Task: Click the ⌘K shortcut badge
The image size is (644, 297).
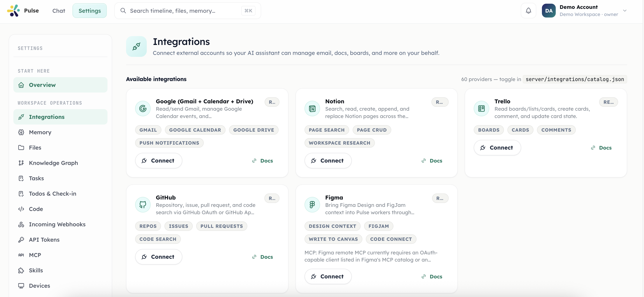Action: pos(248,11)
